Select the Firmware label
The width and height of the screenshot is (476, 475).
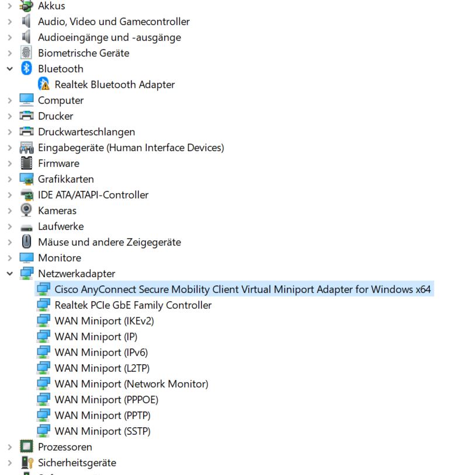click(58, 163)
